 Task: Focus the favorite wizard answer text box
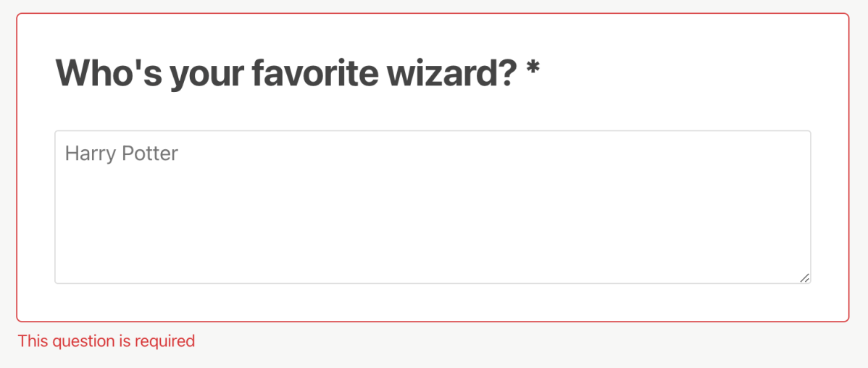(433, 207)
